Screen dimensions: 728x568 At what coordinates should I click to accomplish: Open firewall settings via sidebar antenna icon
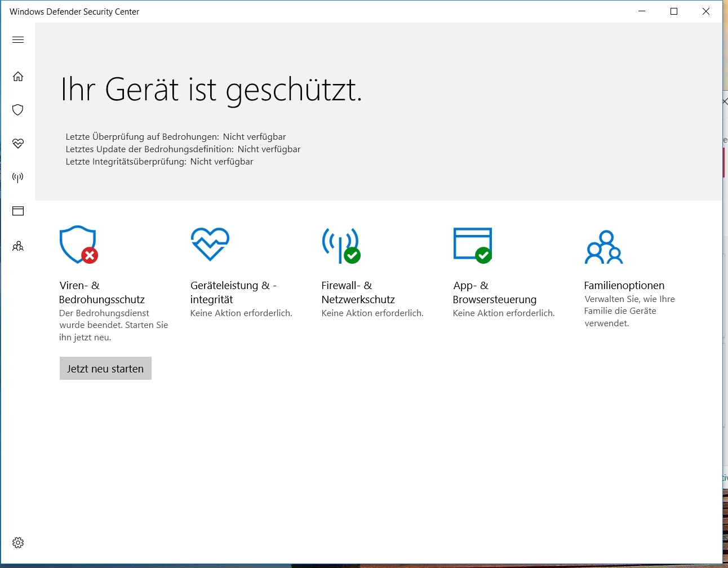pos(18,177)
